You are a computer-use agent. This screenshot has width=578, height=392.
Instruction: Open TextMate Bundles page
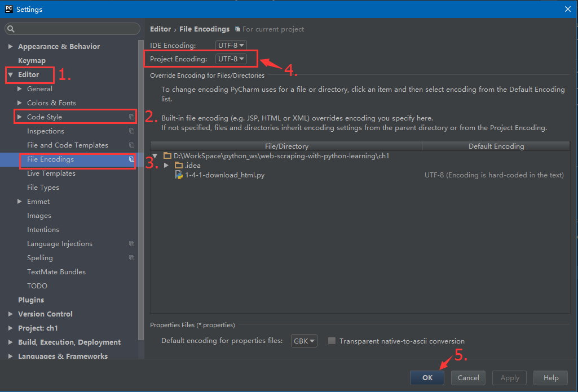56,271
